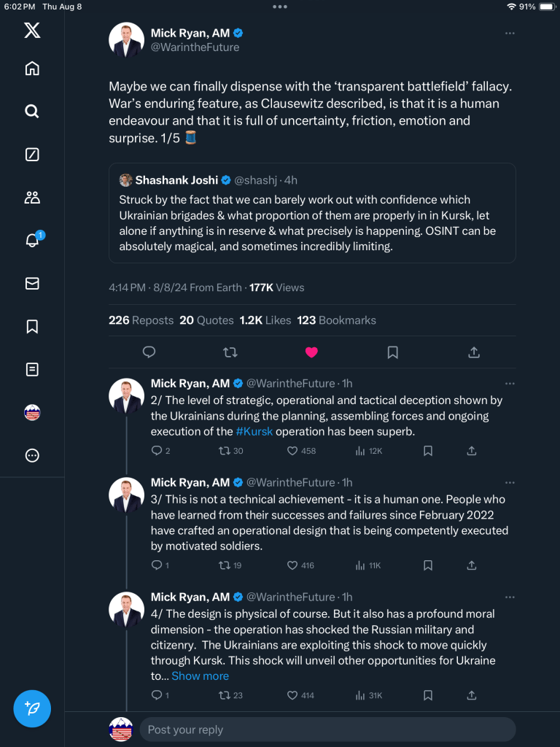Open the 226 Reposts list
The width and height of the screenshot is (560, 747).
click(141, 320)
